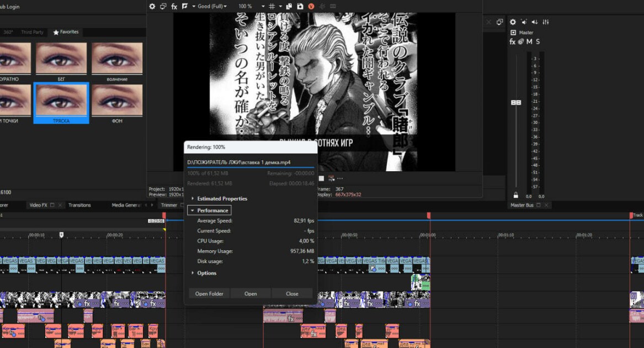Screen dimensions: 644x348
Task: Switch to the Favorites tab
Action: tap(66, 32)
